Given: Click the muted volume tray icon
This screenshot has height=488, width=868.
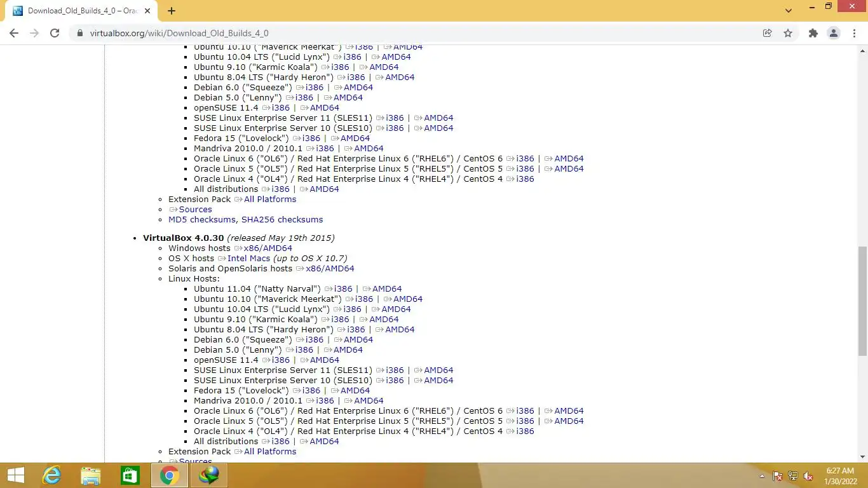Looking at the screenshot, I should click(808, 476).
